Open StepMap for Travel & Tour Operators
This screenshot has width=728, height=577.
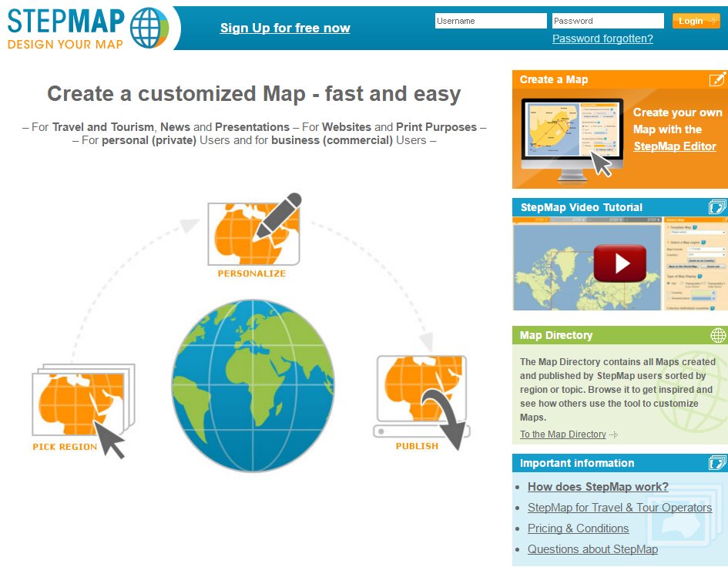pyautogui.click(x=619, y=508)
